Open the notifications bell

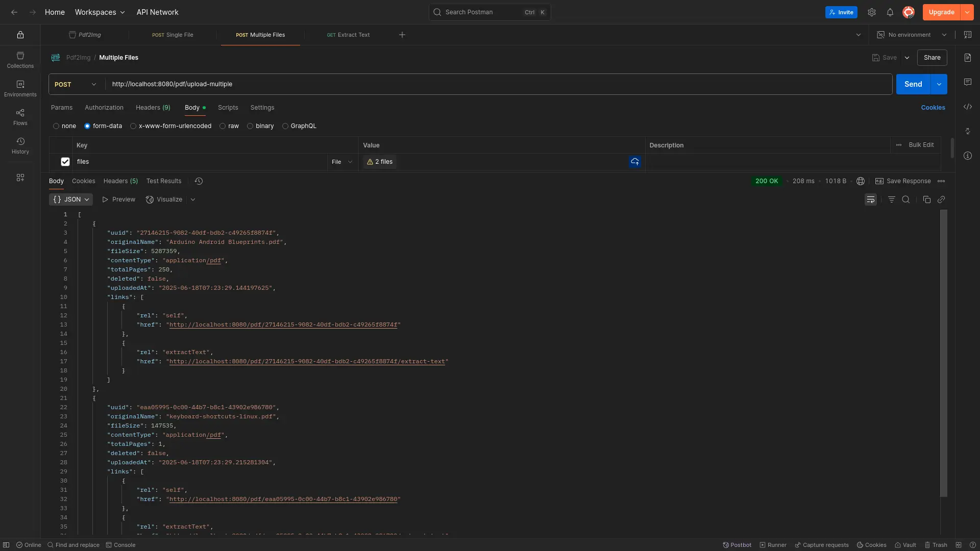[890, 12]
